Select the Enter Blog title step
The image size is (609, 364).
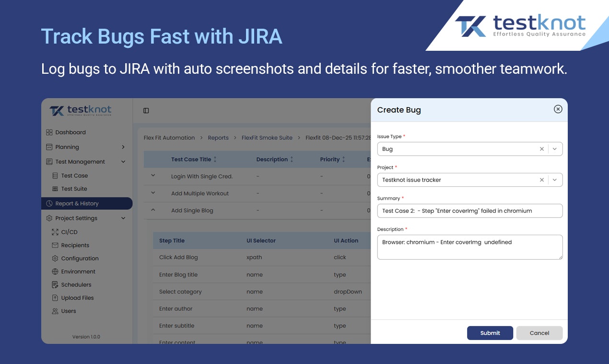178,275
